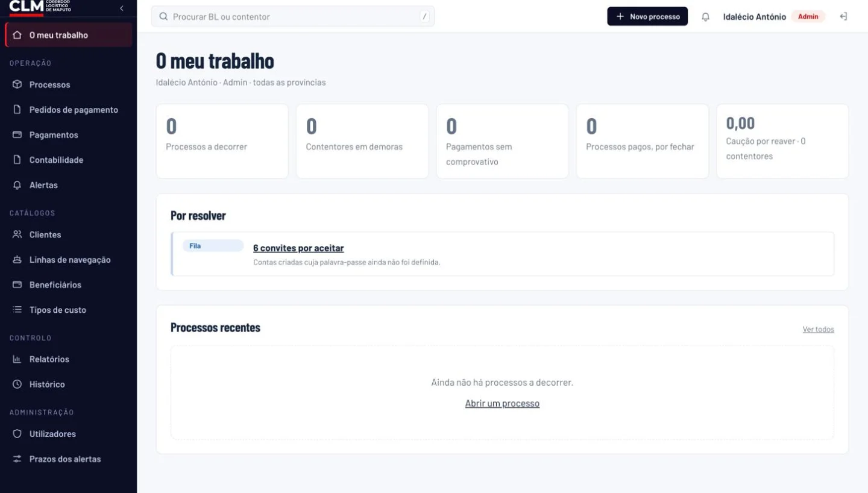
Task: Click the box icon next to Processos
Action: pyautogui.click(x=17, y=85)
